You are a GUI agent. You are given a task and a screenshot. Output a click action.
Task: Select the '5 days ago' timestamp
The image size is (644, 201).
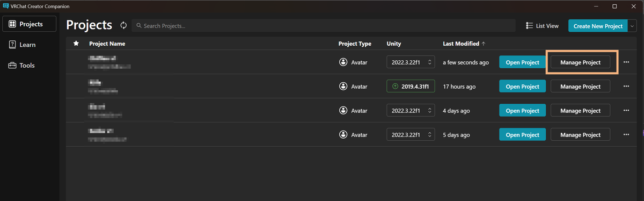click(456, 134)
